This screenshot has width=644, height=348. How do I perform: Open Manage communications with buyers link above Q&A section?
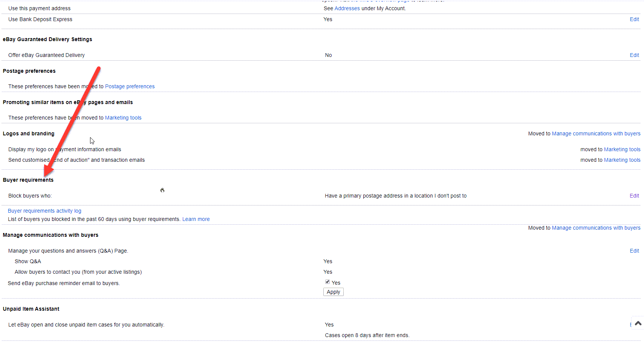point(596,228)
